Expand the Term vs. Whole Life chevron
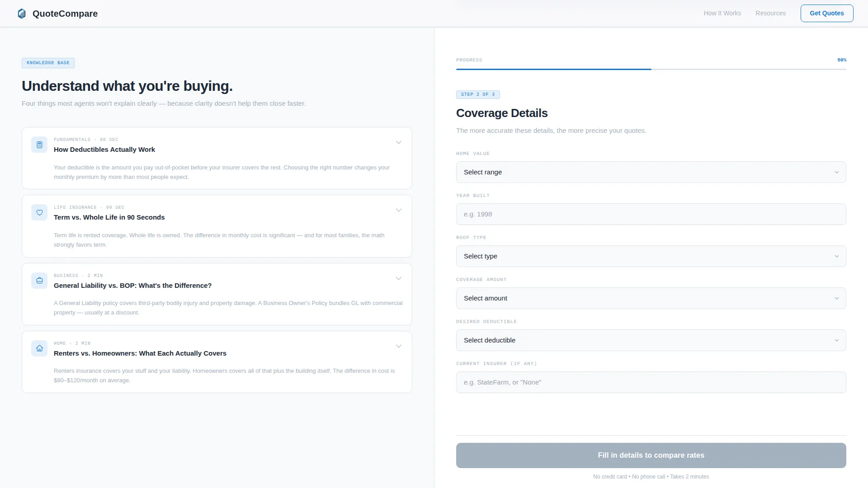868x488 pixels. click(399, 210)
